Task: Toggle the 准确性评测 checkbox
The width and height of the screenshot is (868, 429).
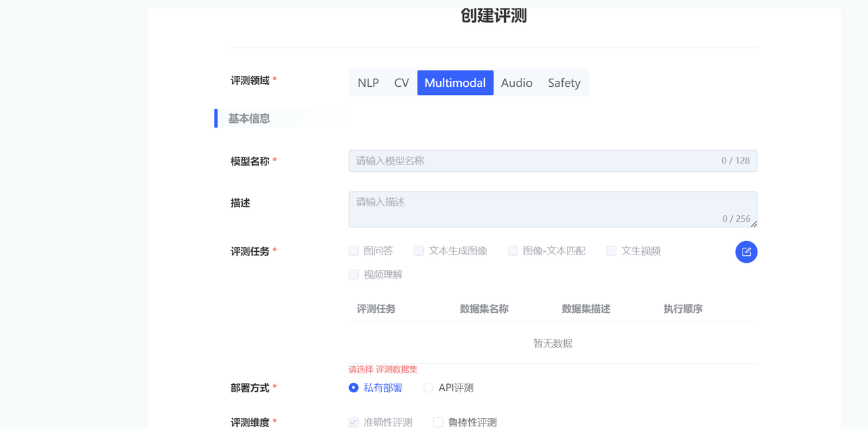Action: (354, 422)
